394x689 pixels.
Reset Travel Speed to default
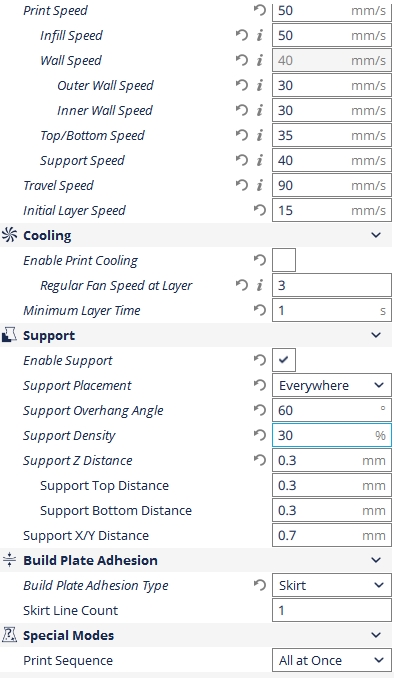[242, 185]
